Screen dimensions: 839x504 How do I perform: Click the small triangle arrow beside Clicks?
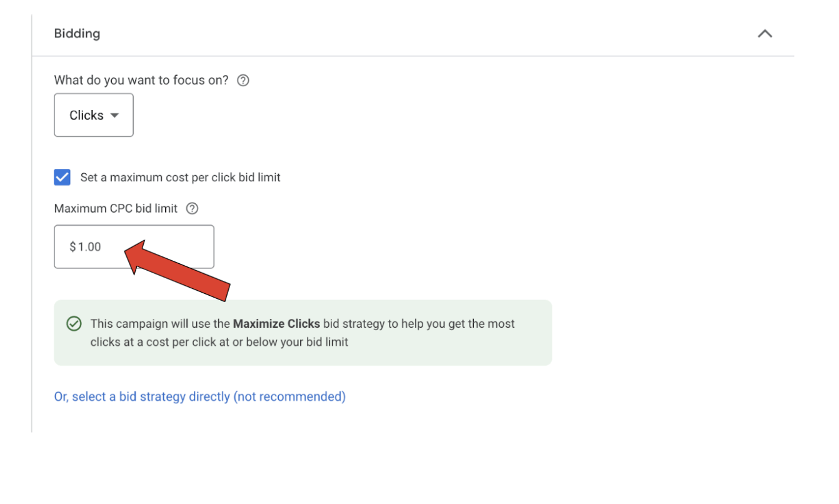(x=114, y=116)
